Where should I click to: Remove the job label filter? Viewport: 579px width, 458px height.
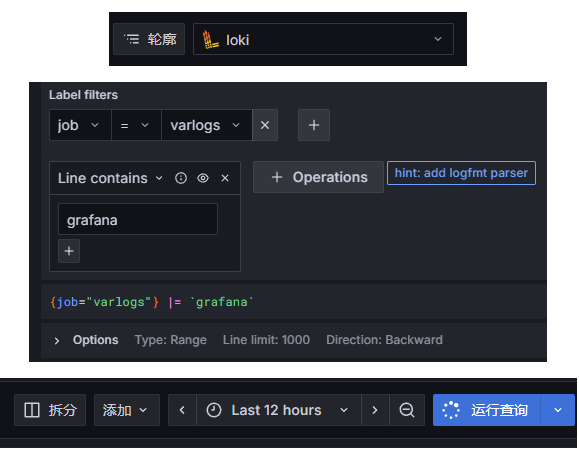pos(265,125)
